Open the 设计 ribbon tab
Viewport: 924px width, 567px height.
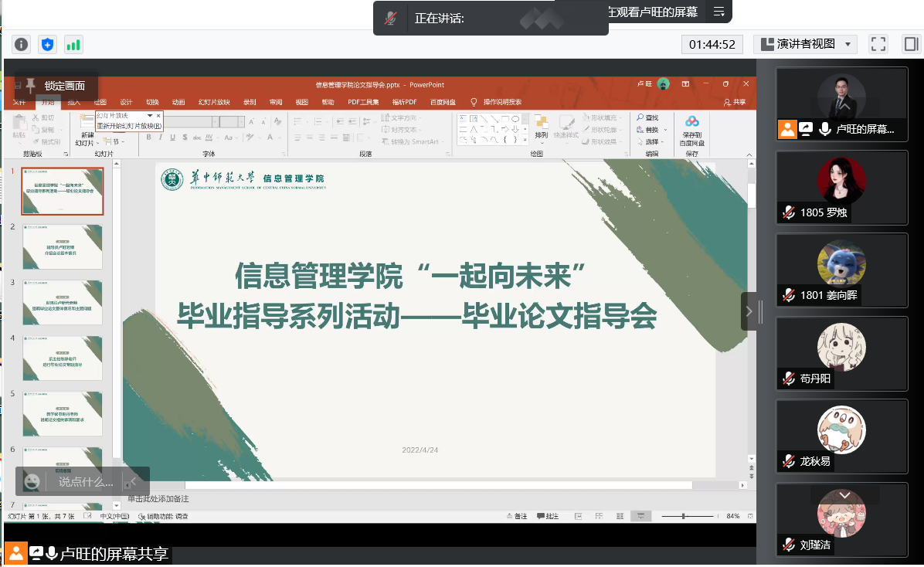pos(126,102)
